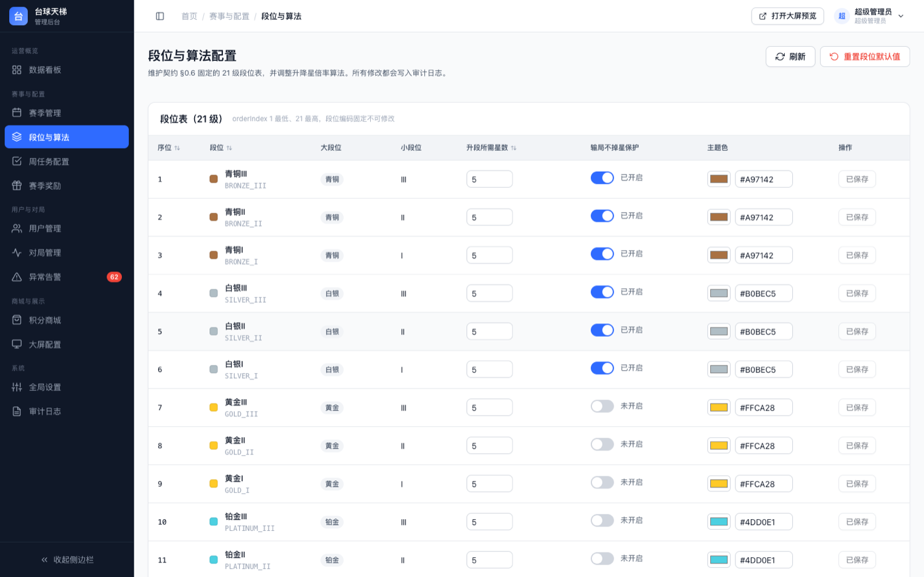Turn off star protection for 白银II
Viewport: 924px width, 577px height.
click(x=602, y=330)
